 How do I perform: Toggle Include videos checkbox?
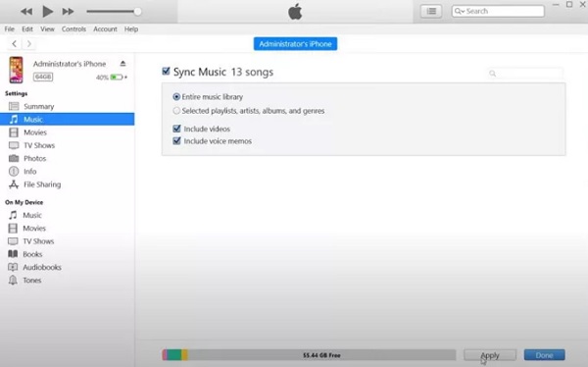[176, 129]
